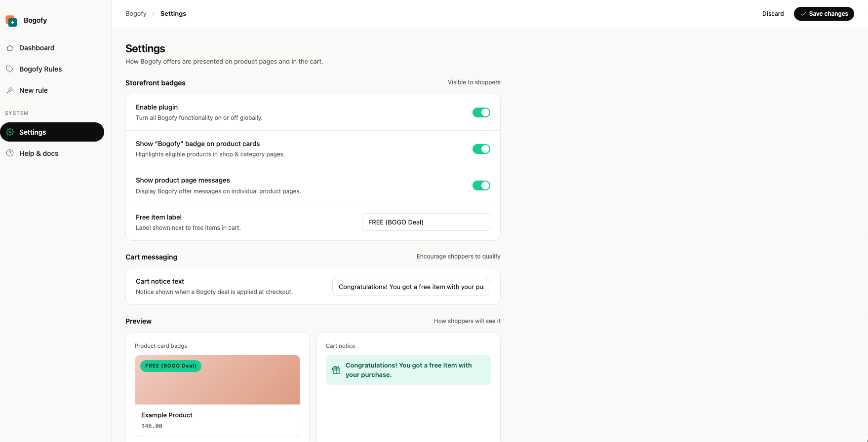Image resolution: width=868 pixels, height=442 pixels.
Task: Click 'Visible to shoppers' text
Action: coord(474,82)
